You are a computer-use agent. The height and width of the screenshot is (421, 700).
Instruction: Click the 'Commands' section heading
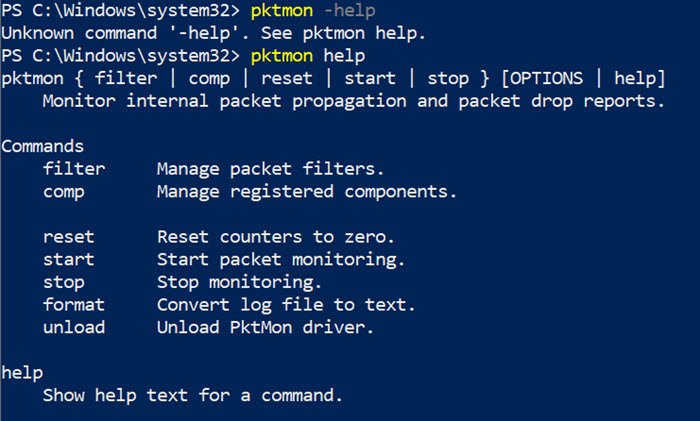tap(43, 146)
